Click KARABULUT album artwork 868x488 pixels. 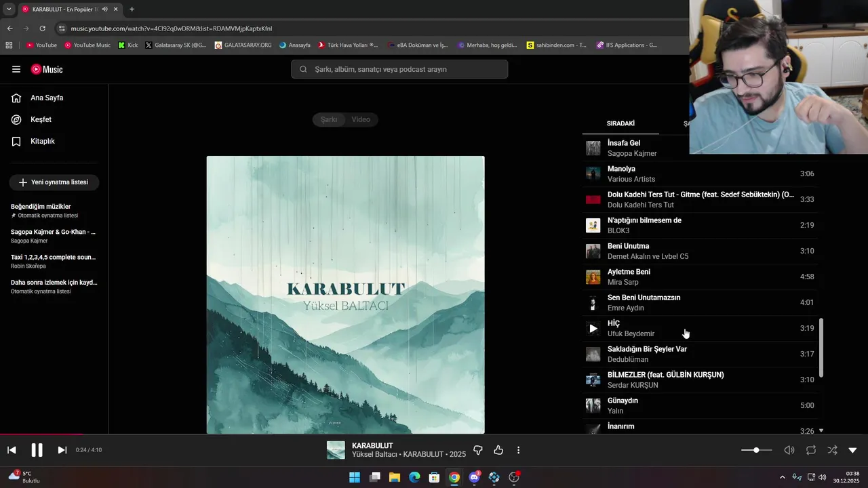tap(345, 295)
